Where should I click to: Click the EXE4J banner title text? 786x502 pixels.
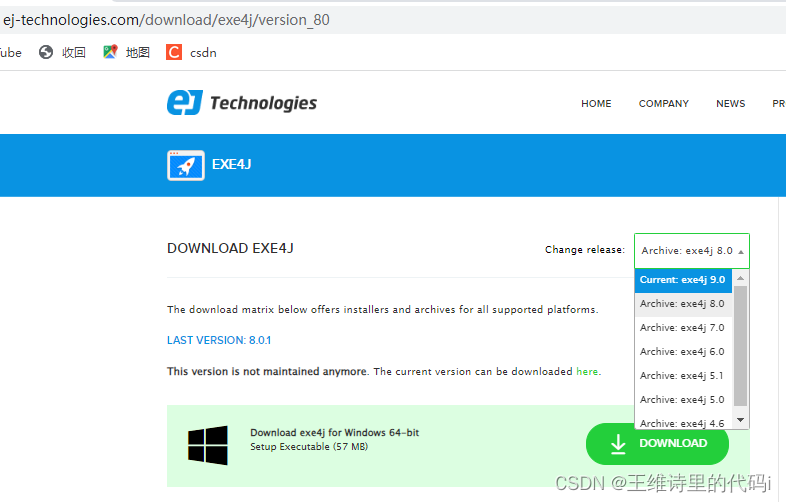coord(232,164)
